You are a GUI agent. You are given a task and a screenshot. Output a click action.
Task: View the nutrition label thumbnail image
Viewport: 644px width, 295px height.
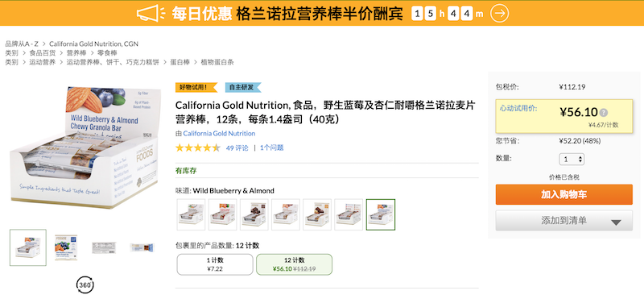(104, 247)
